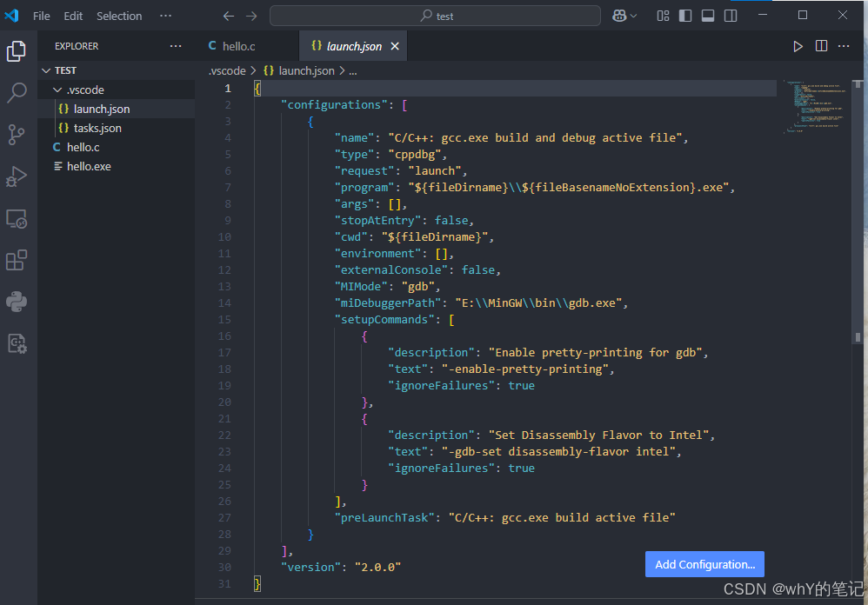Open the Extensions view
The height and width of the screenshot is (605, 868).
click(x=16, y=260)
